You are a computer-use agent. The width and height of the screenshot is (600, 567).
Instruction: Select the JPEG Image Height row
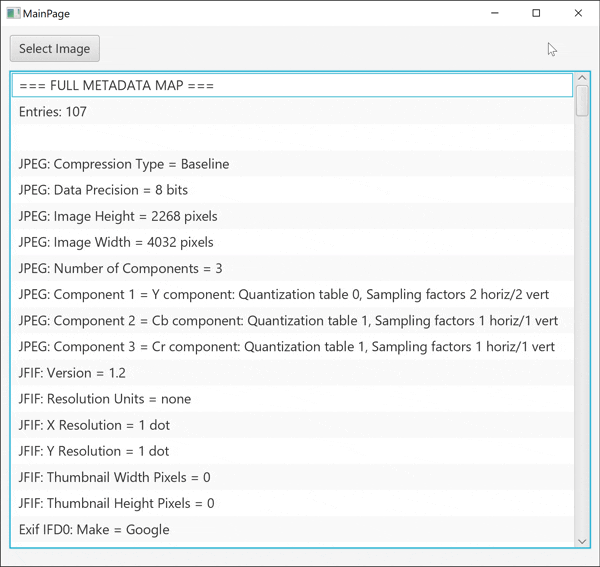292,216
